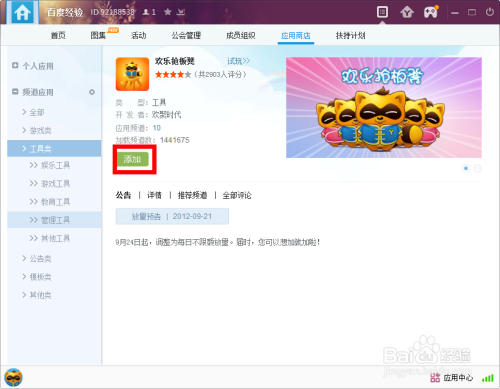The height and width of the screenshot is (389, 500).
Task: Open 公会管理 tab
Action: (186, 35)
